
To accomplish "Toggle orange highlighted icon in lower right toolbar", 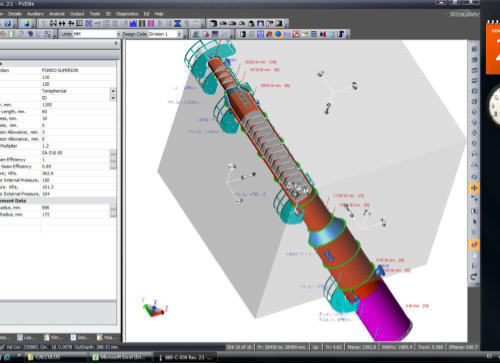I will click(x=474, y=245).
